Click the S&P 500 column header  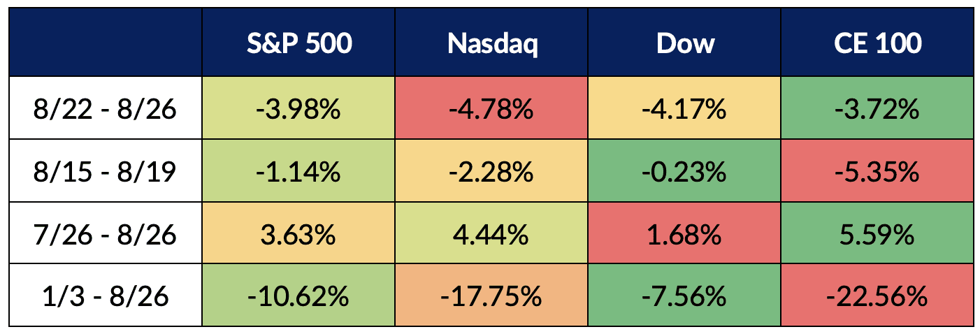pyautogui.click(x=298, y=43)
